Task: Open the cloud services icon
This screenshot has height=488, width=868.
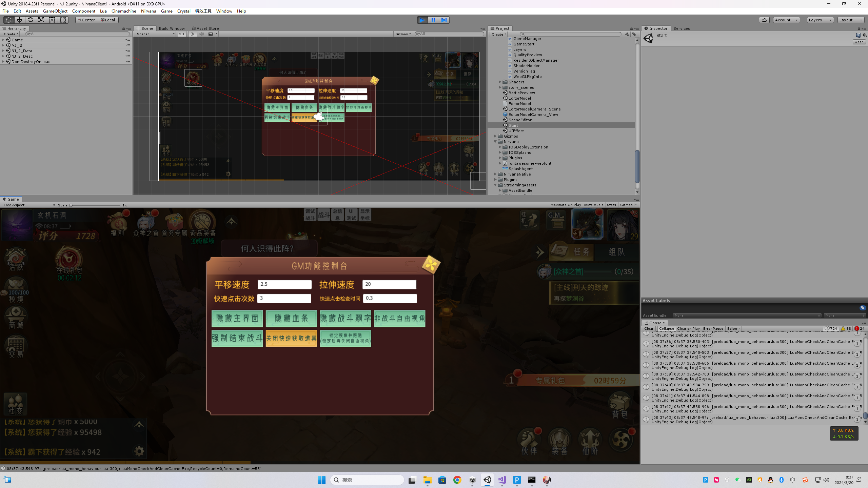Action: tap(764, 20)
